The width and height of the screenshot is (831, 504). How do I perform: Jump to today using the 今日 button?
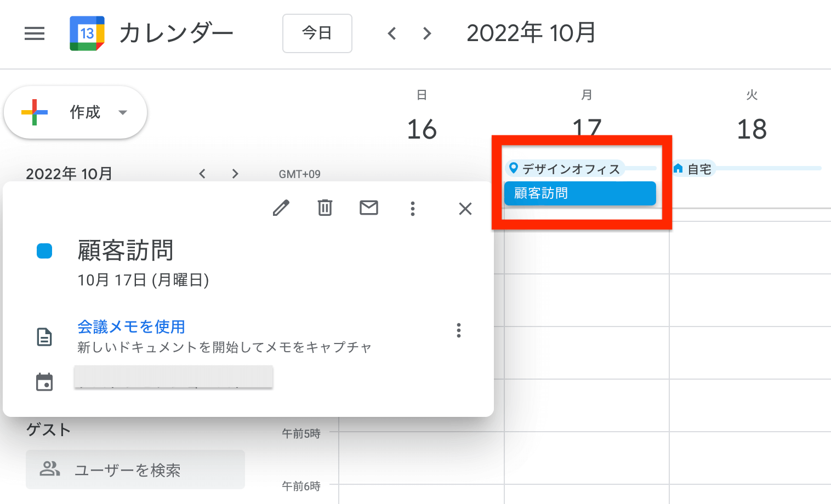317,33
